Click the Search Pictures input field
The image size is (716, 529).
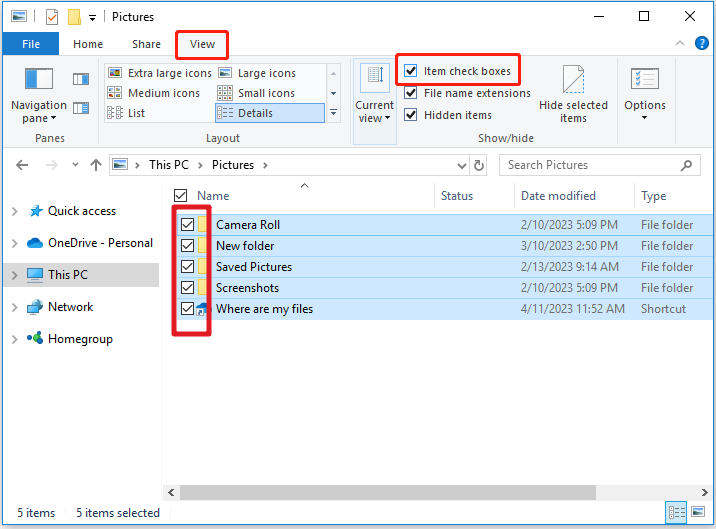[590, 165]
